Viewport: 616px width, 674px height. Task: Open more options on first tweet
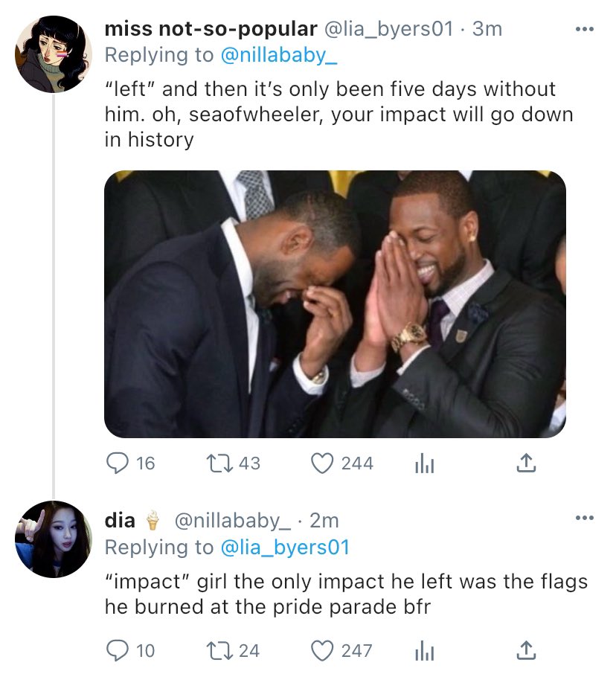(585, 30)
